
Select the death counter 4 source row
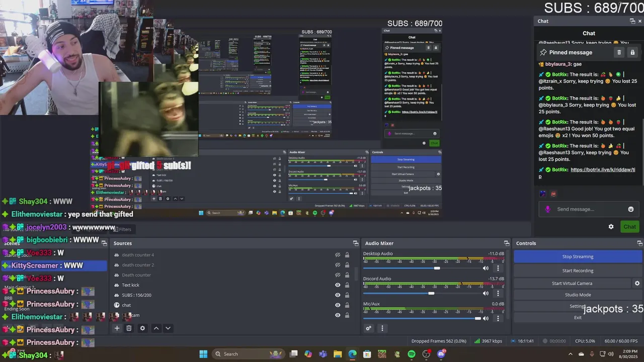point(231,255)
